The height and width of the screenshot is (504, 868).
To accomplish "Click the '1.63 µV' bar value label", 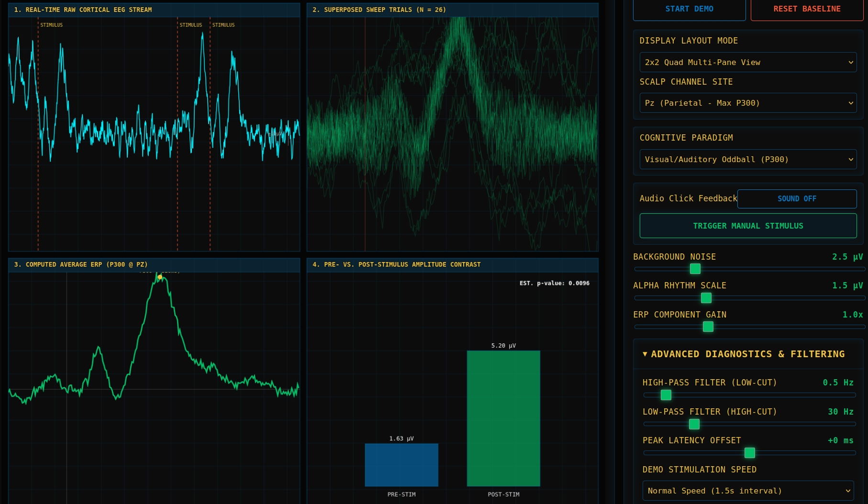I will pyautogui.click(x=401, y=438).
